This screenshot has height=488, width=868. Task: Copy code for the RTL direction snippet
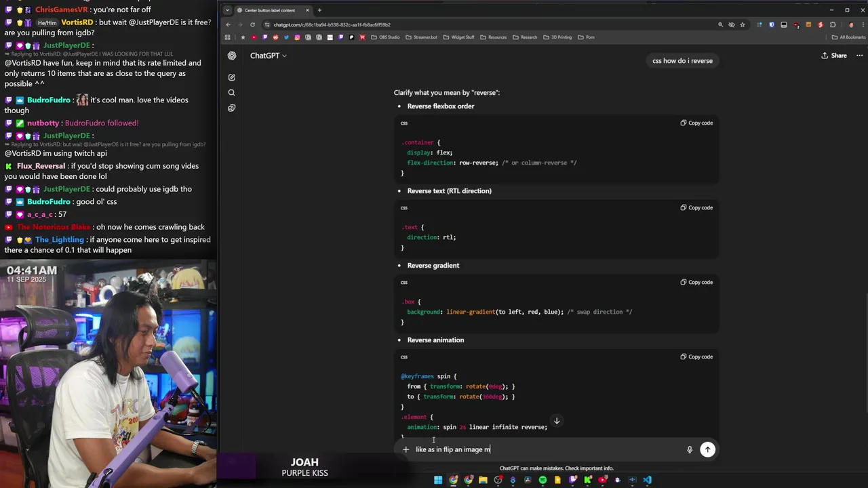pyautogui.click(x=696, y=207)
